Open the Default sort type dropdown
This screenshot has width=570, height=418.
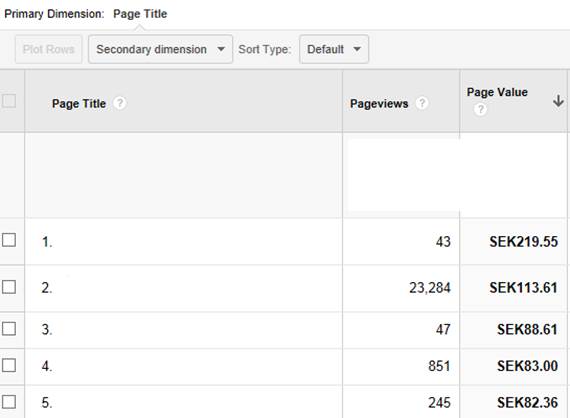click(x=334, y=49)
